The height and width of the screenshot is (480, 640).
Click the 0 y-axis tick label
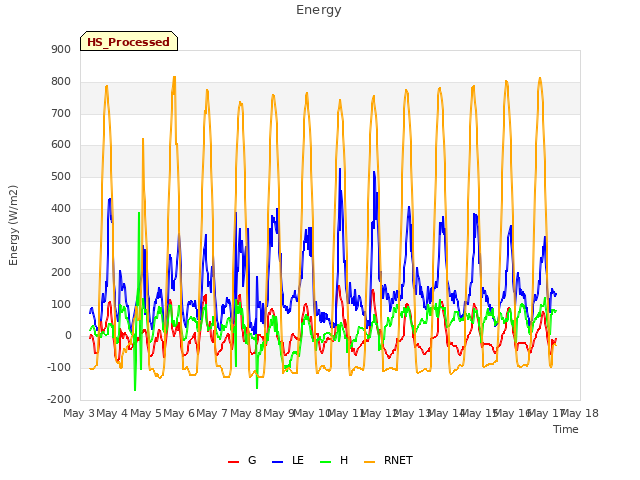pyautogui.click(x=68, y=336)
